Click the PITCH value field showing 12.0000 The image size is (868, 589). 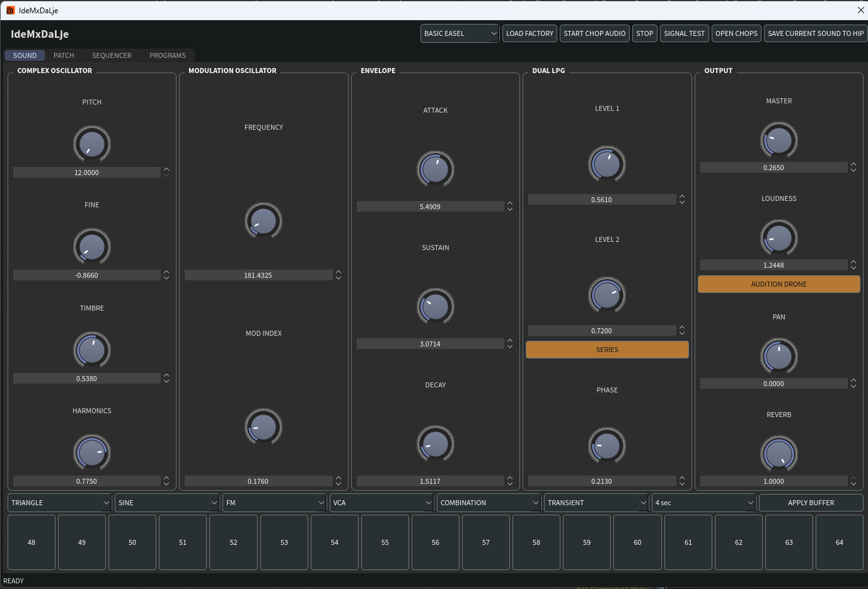tap(87, 173)
